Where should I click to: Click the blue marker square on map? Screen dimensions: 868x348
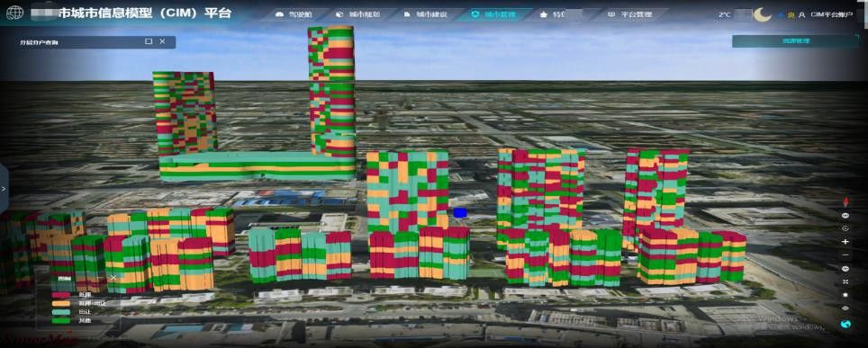tap(460, 212)
